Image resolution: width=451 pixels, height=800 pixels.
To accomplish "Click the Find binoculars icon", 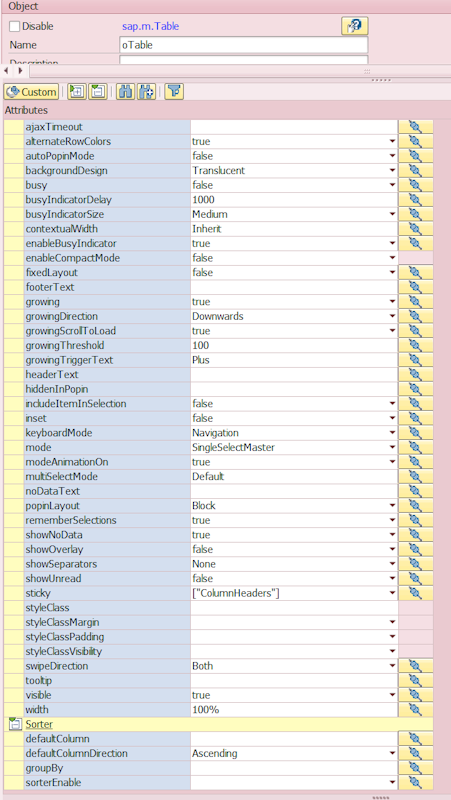I will (x=125, y=92).
